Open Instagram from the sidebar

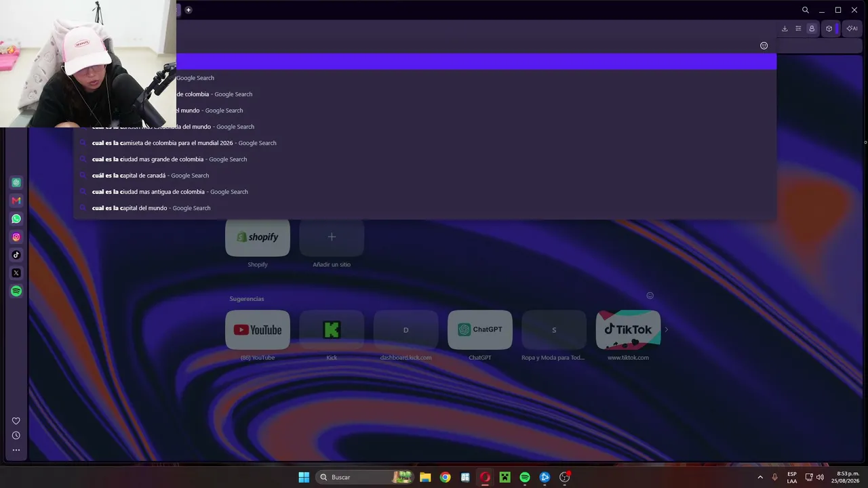pyautogui.click(x=16, y=237)
